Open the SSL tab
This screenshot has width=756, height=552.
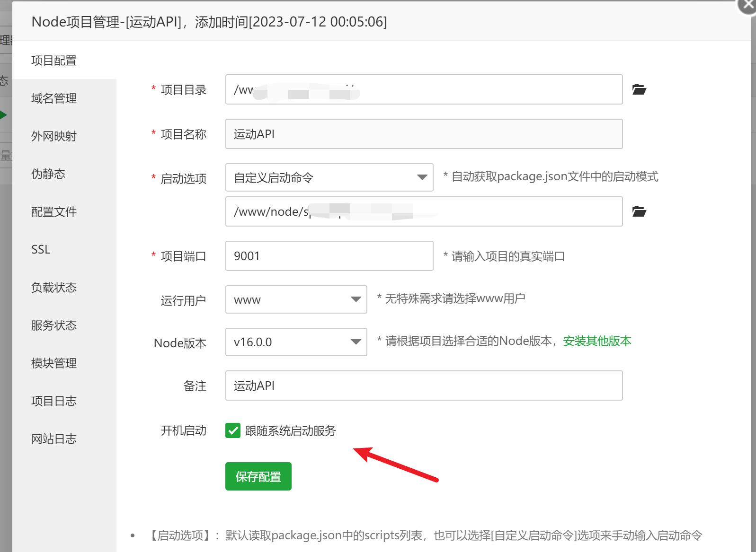(64, 250)
